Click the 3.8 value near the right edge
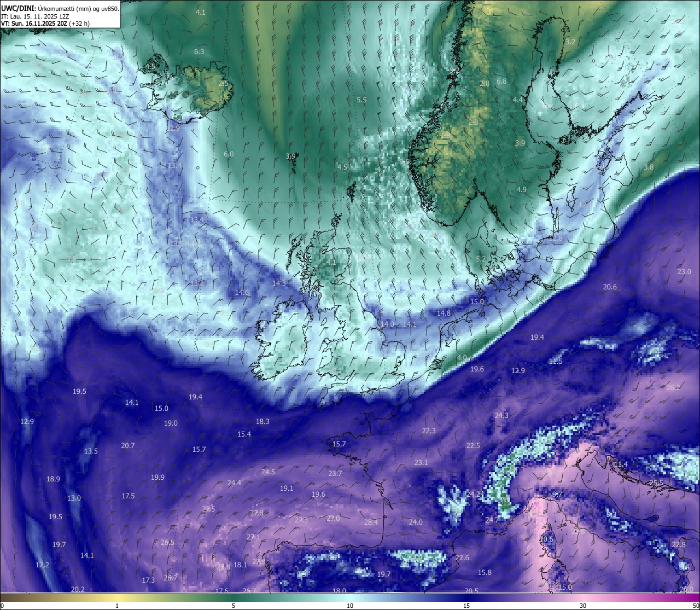Screen dimensions: 700x610 pos(649,167)
